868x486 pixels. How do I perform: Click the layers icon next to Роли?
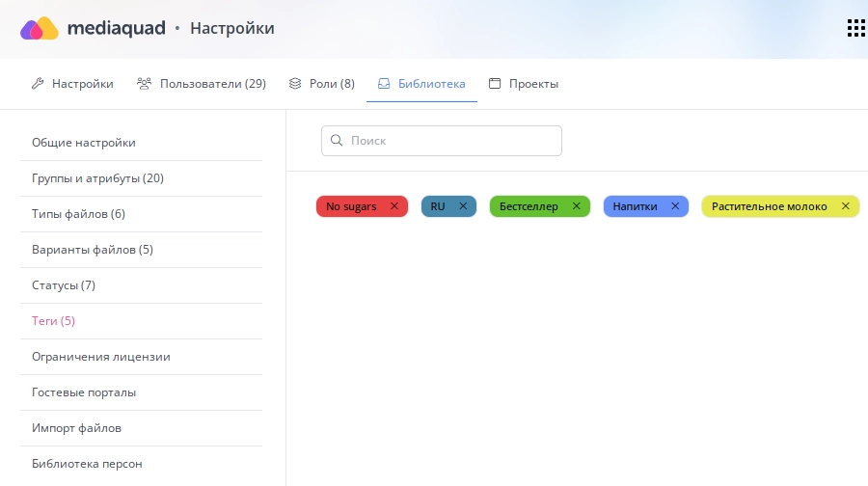295,84
